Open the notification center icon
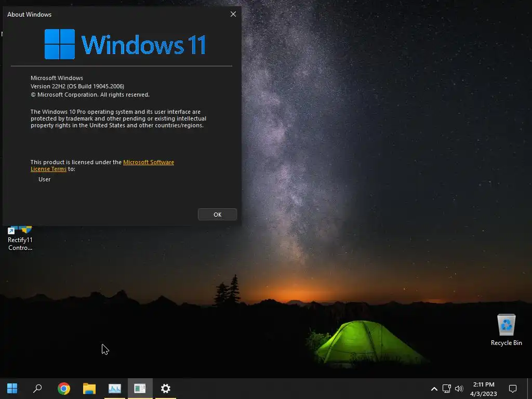This screenshot has height=399, width=532. [513, 389]
